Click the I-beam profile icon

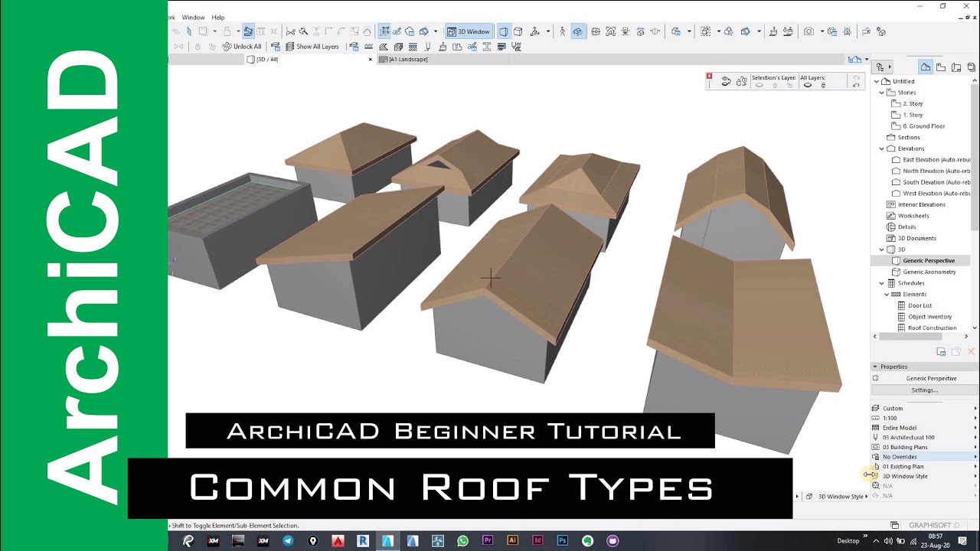pyautogui.click(x=486, y=47)
